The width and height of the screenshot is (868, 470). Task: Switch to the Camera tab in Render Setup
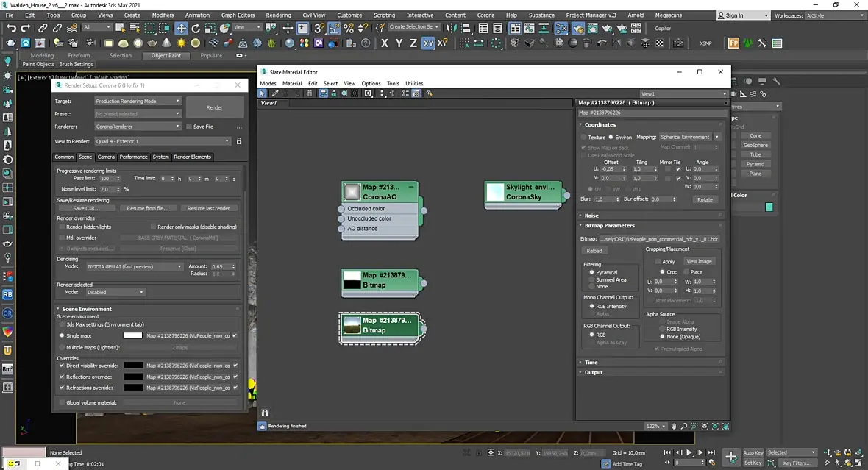[106, 157]
